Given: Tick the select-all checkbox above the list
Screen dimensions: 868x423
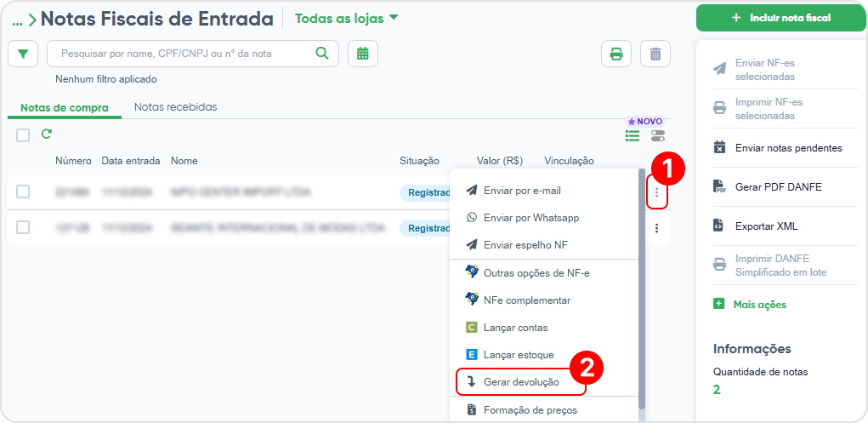Looking at the screenshot, I should [23, 135].
